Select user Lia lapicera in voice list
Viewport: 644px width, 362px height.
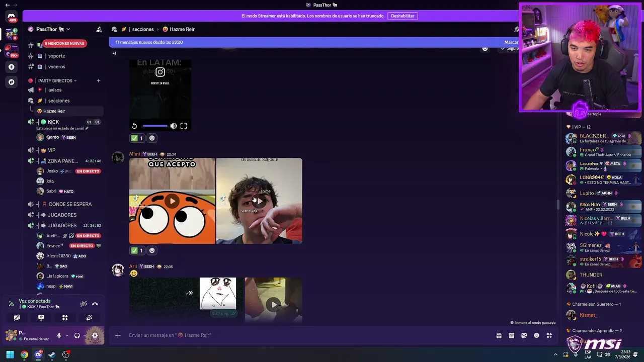(x=57, y=277)
